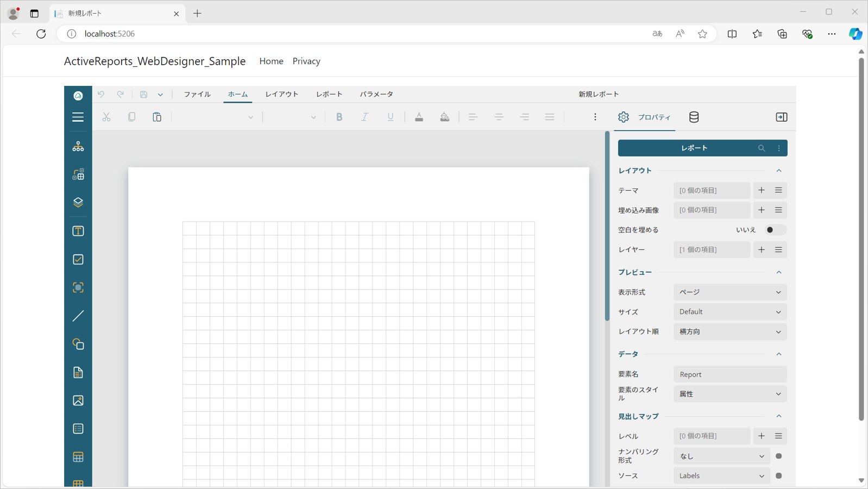
Task: Open the ナンバリング形式 dropdown
Action: tap(721, 456)
